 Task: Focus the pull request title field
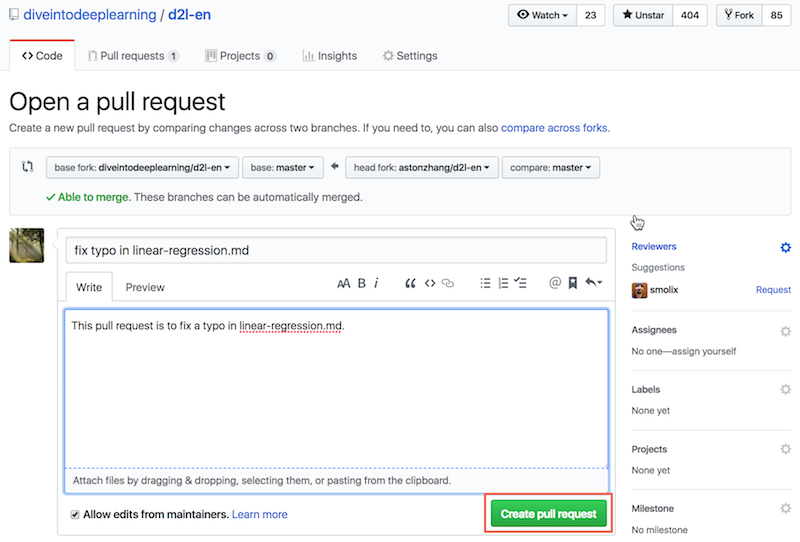(x=336, y=250)
